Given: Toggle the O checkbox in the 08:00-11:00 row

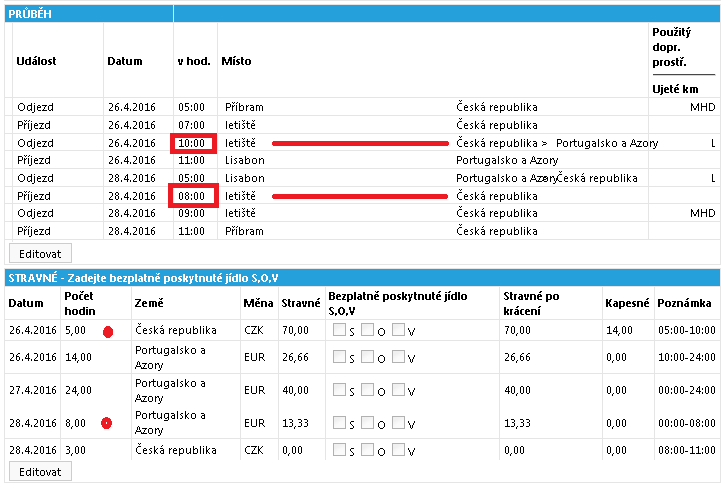Looking at the screenshot, I should (368, 449).
